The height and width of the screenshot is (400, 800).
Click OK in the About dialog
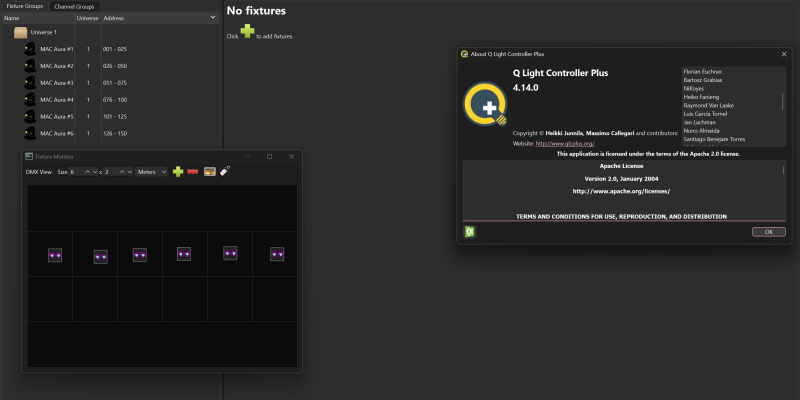(768, 232)
